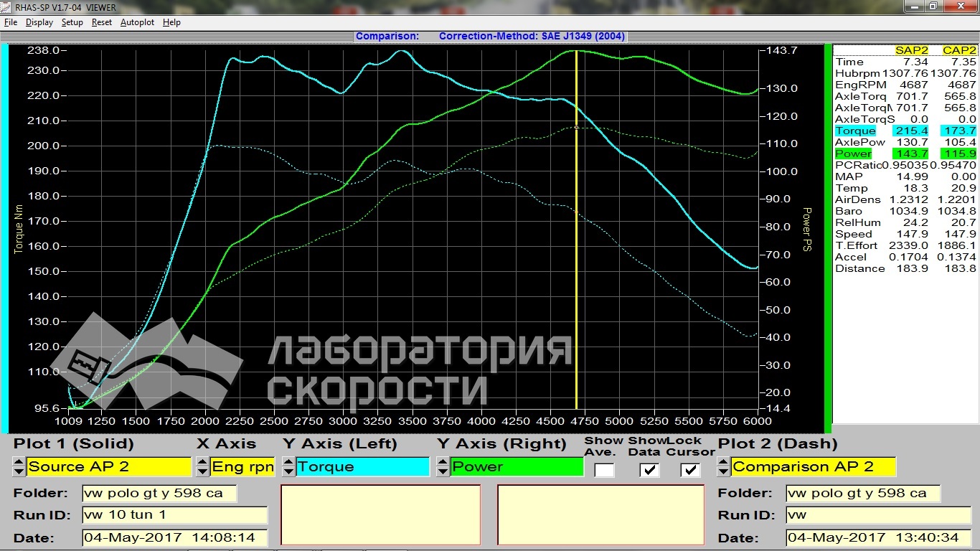The height and width of the screenshot is (551, 980).
Task: Click the EngRPM row in data panel
Action: (905, 85)
